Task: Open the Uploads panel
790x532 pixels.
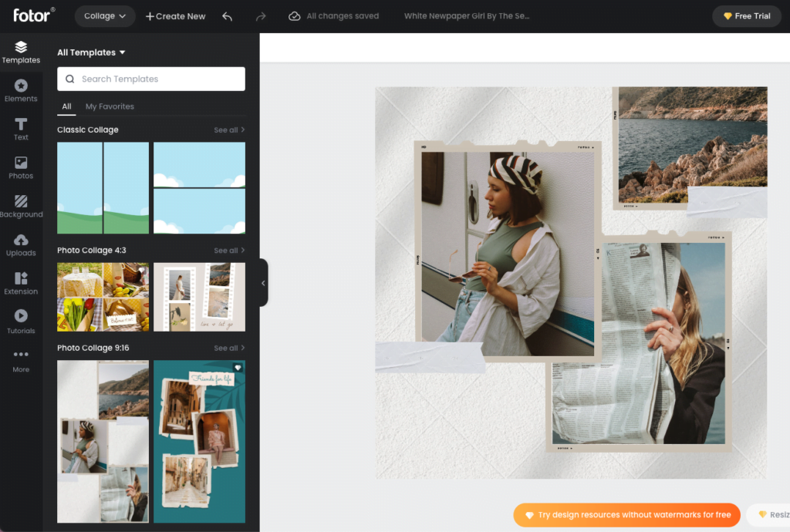Action: click(21, 244)
